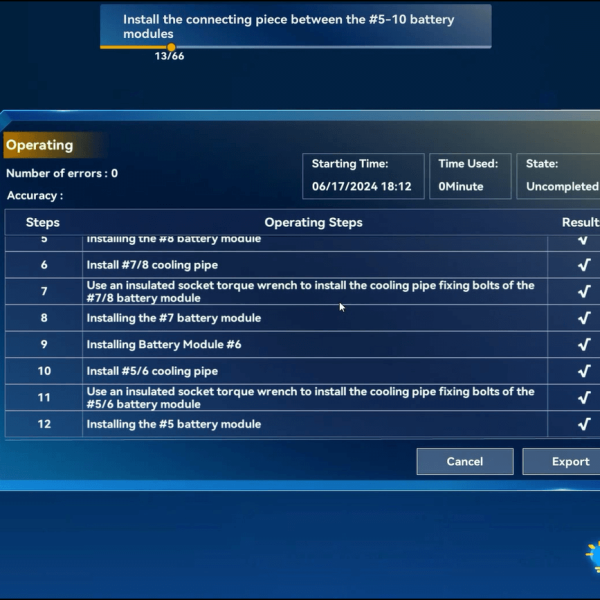Click the checkmark beside step 10
Screen dimensions: 600x600
coord(584,371)
